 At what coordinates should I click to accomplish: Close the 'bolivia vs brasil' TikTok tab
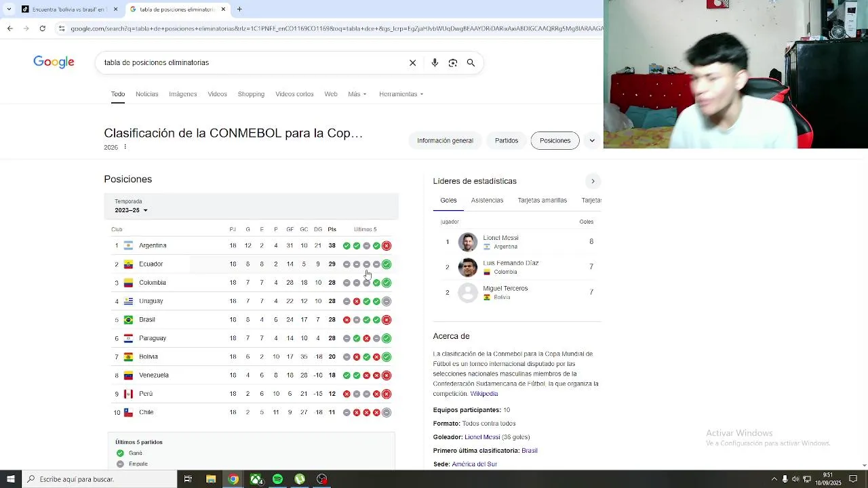click(x=115, y=9)
